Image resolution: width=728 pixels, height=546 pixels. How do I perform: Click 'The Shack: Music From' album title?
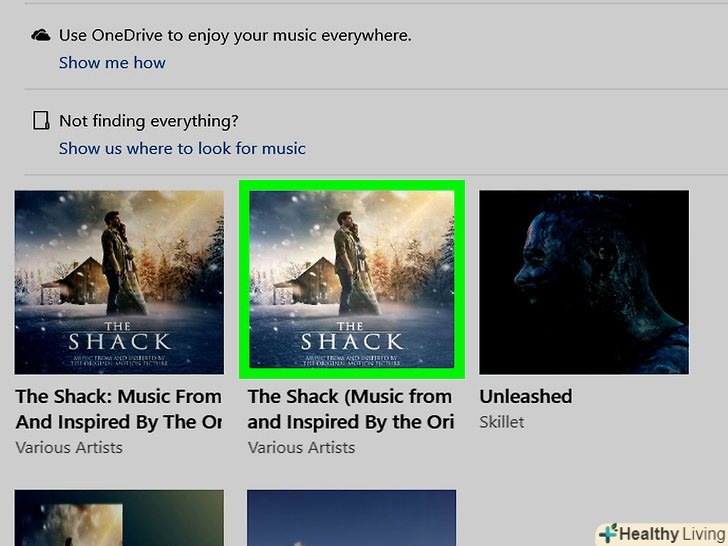[118, 396]
